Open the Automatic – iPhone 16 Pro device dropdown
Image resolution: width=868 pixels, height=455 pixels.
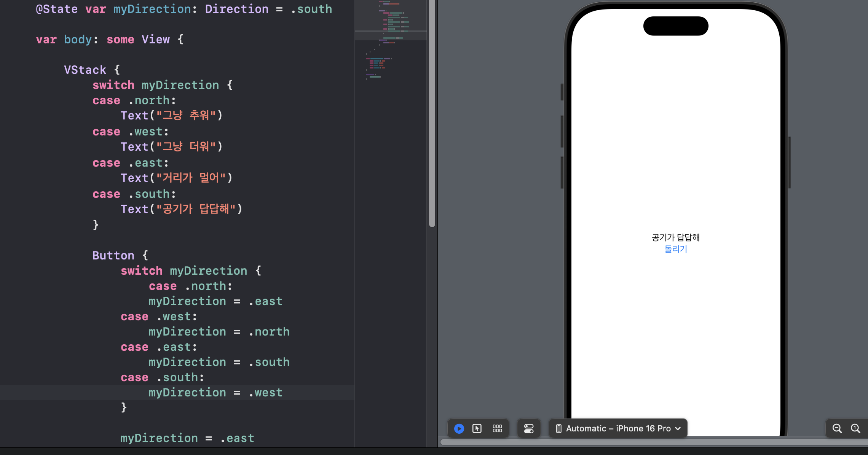(618, 429)
